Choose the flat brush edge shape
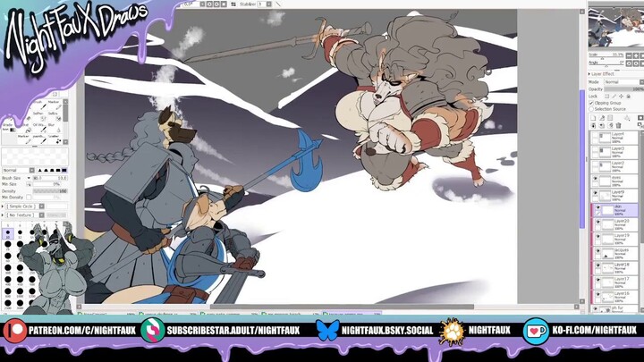The width and height of the screenshot is (644, 362). tap(64, 171)
